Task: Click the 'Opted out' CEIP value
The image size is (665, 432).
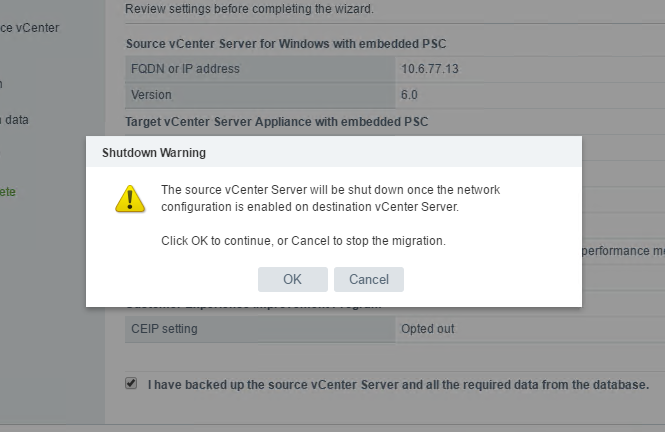Action: click(x=428, y=329)
